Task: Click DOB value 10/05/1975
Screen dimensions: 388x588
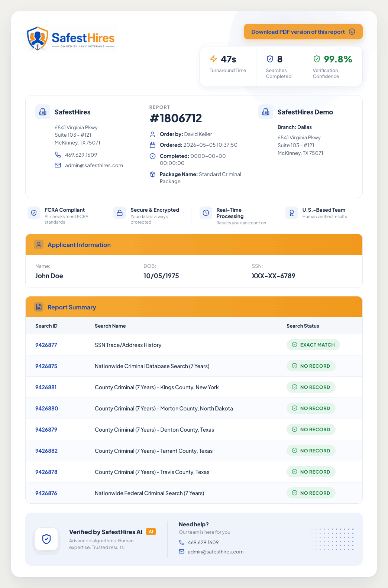Action: pyautogui.click(x=161, y=276)
